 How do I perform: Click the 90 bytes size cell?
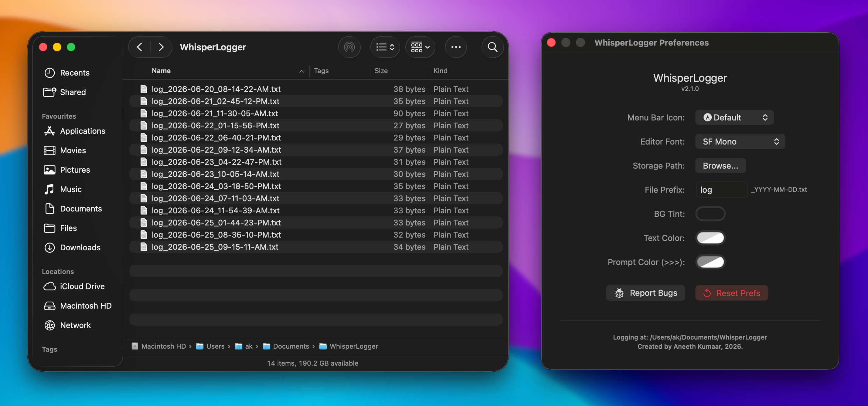[x=409, y=113]
